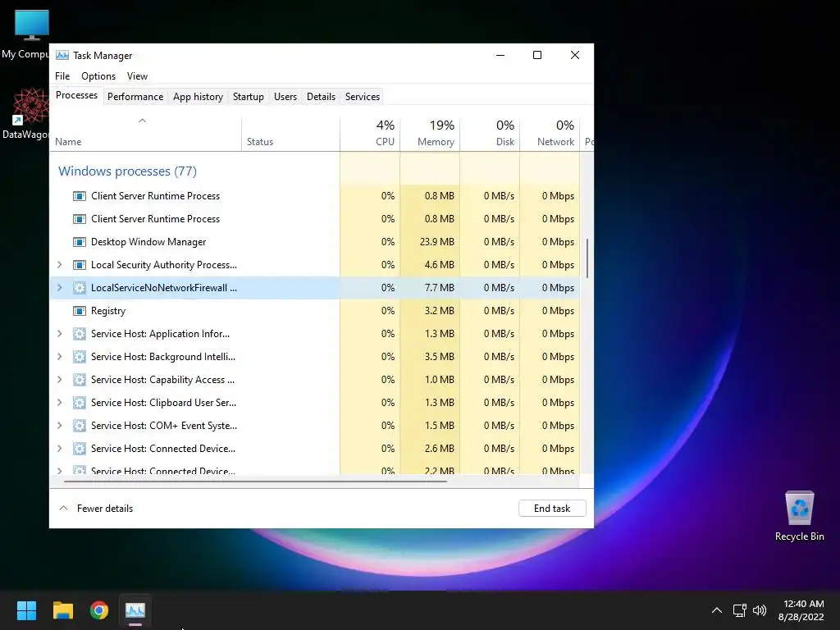Select the Processes tab

pyautogui.click(x=76, y=95)
